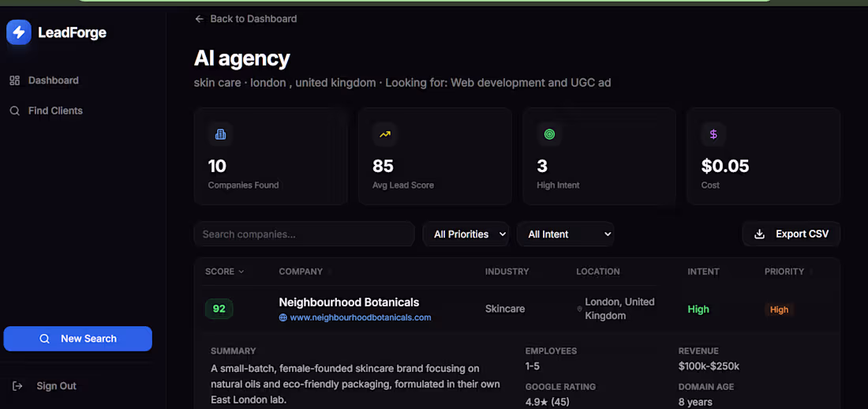Click the orange High priority badge
Viewport: 868px width, 409px height.
pyautogui.click(x=779, y=310)
